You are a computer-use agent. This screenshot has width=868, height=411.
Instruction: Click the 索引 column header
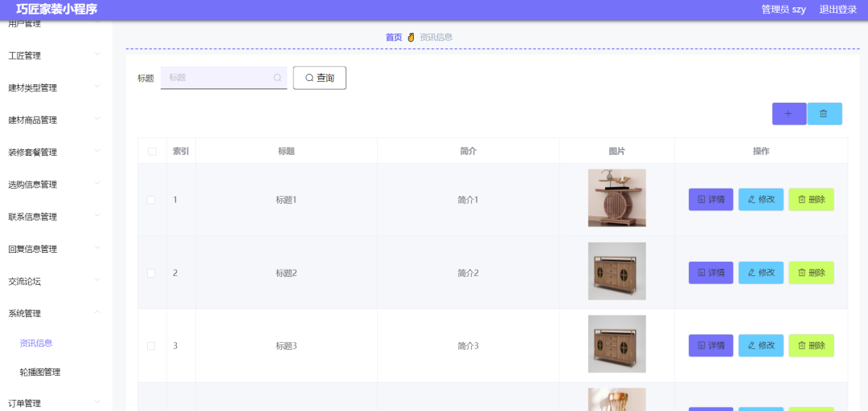[x=181, y=151]
